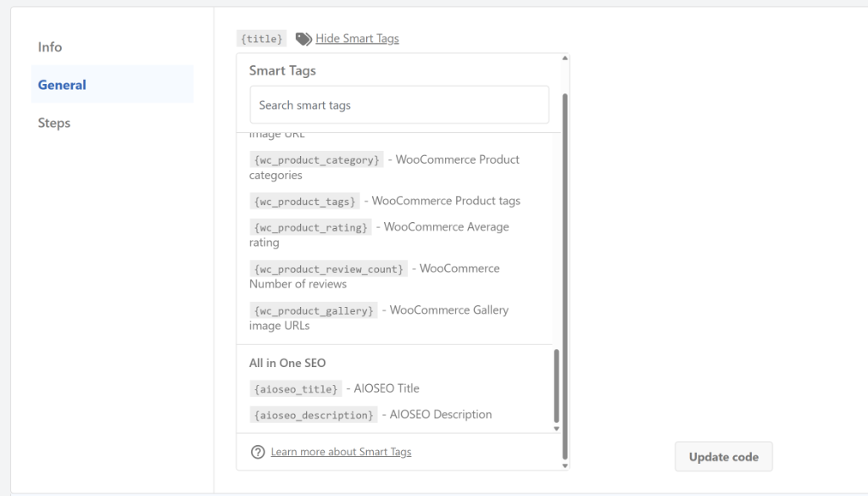Screen dimensions: 868x496
Task: Click the All in One SEO heading
Action: pyautogui.click(x=287, y=363)
